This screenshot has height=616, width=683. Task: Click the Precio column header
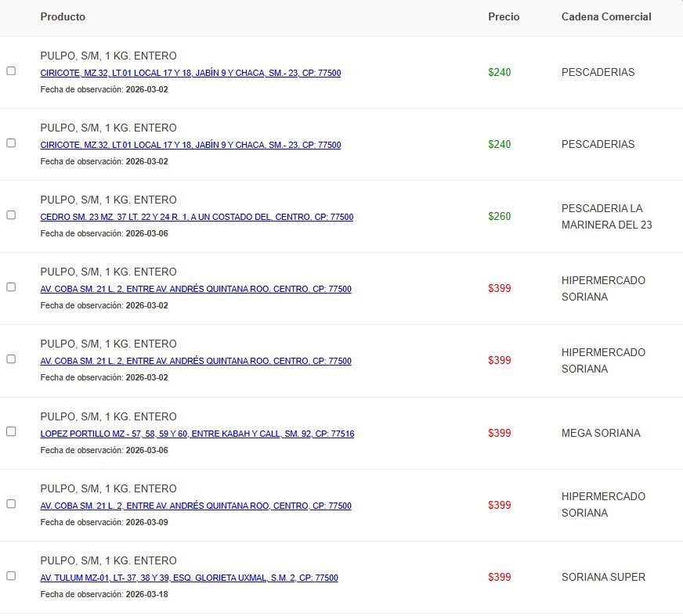(504, 16)
